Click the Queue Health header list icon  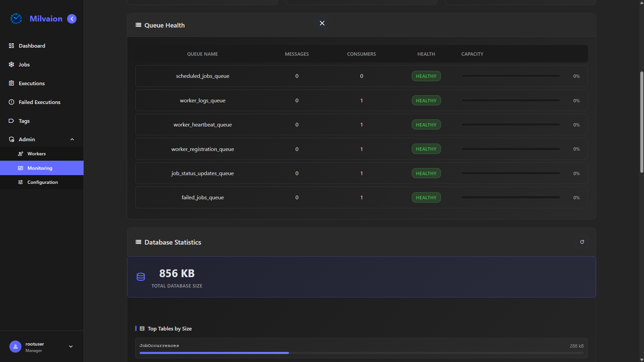tap(138, 25)
